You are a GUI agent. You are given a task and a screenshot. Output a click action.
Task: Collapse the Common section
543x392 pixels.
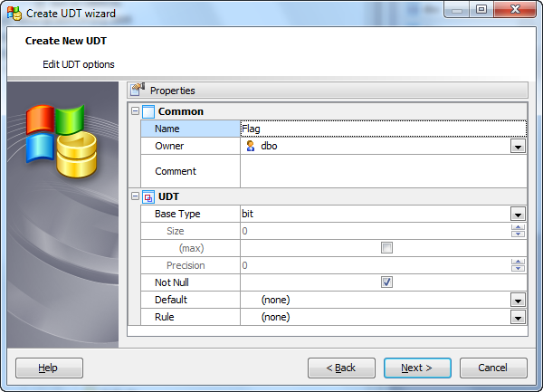[136, 111]
